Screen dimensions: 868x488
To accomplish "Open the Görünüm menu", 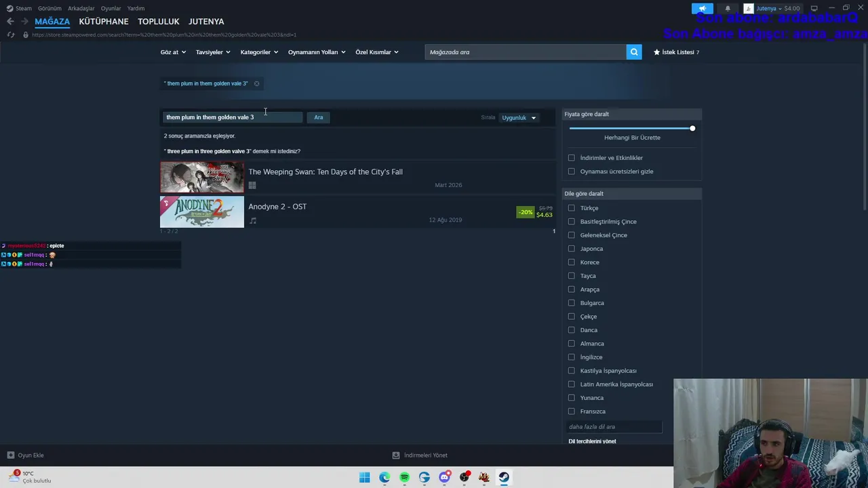I will (50, 8).
